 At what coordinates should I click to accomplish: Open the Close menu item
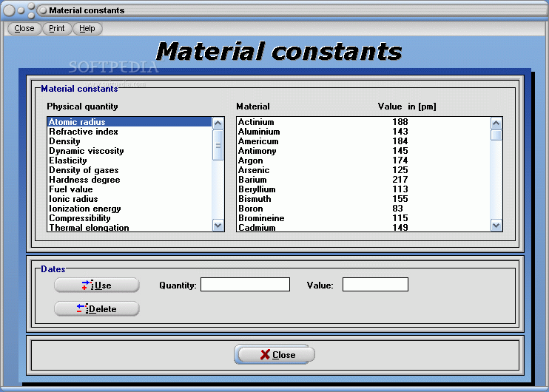(24, 28)
